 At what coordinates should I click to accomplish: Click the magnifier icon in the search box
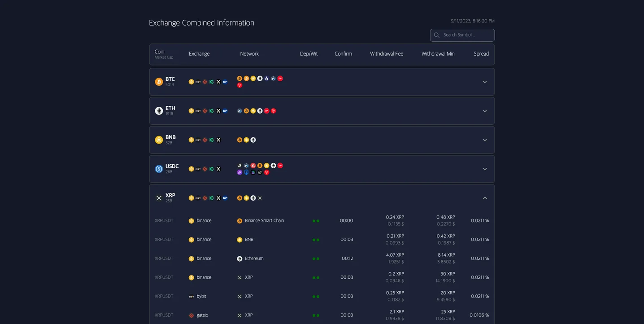click(436, 35)
